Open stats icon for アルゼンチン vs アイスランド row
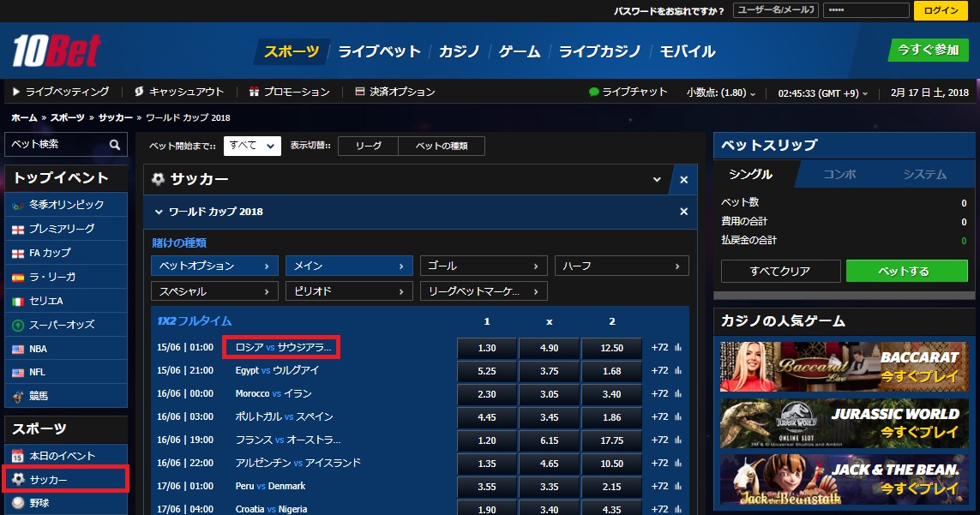The image size is (980, 515). click(678, 463)
